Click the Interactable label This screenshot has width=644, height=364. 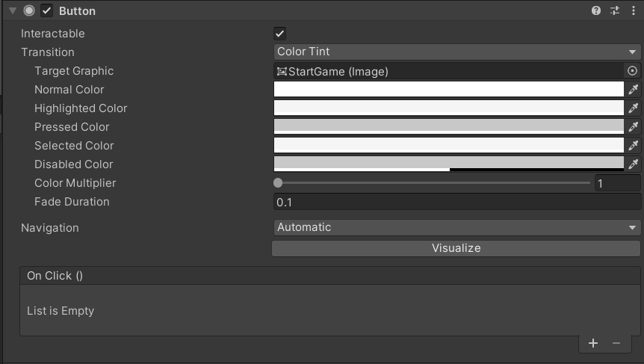pos(52,34)
